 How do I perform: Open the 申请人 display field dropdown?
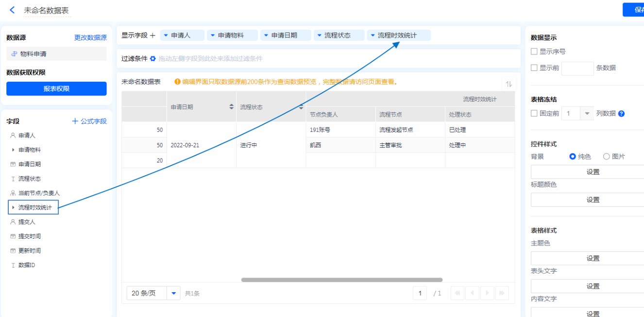click(166, 35)
